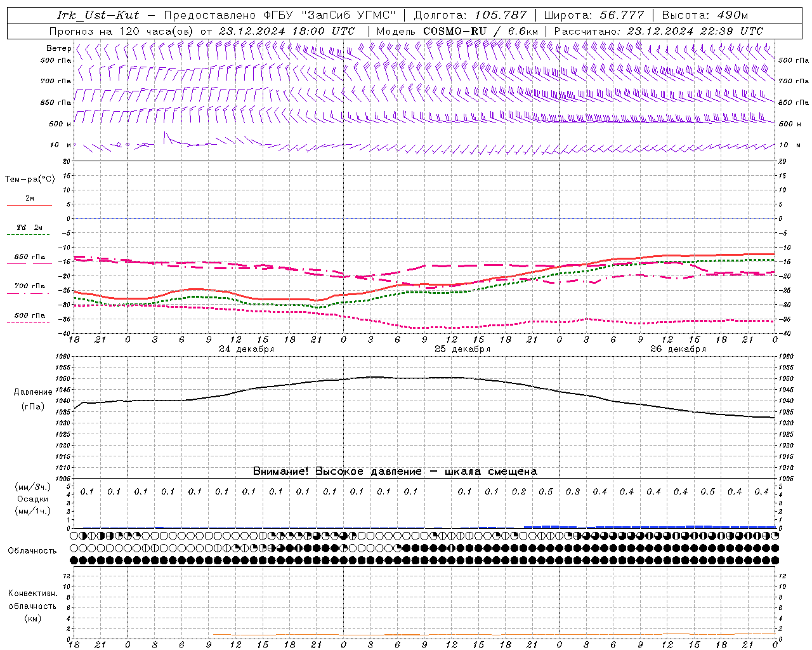Click the Конвективн. label

32,594
